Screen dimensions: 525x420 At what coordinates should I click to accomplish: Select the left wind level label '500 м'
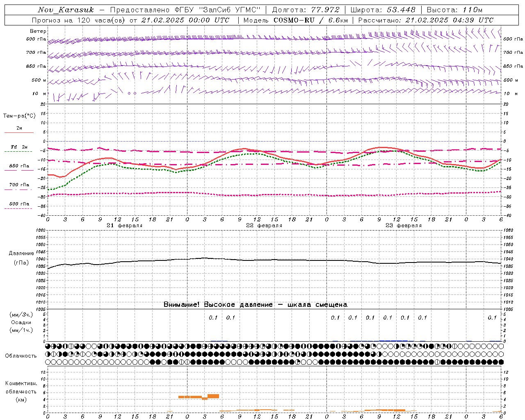coord(39,80)
